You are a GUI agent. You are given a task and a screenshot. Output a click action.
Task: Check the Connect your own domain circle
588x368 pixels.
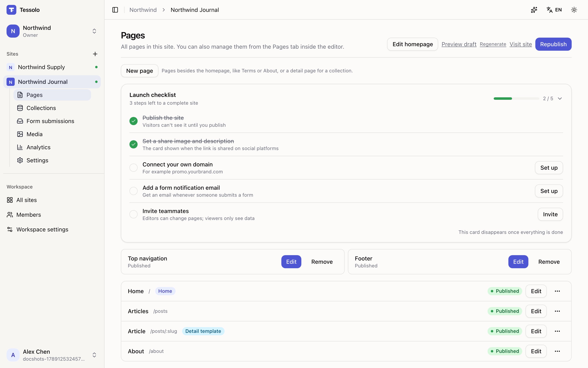(x=133, y=168)
